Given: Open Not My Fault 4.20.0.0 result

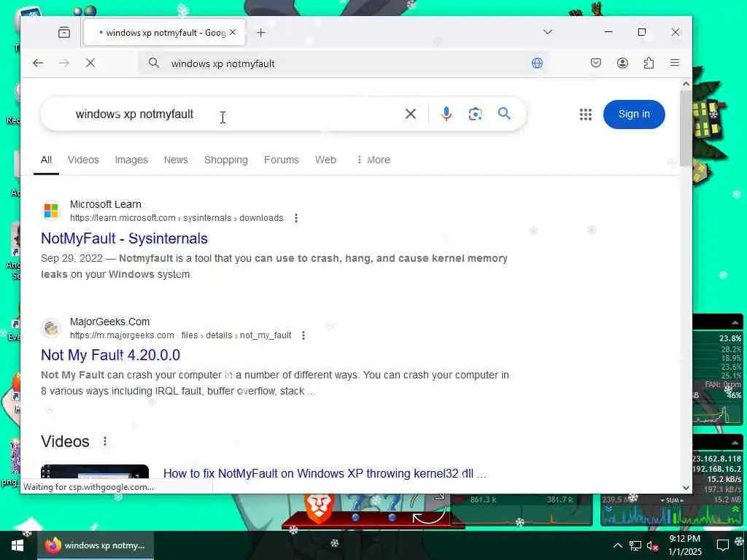Looking at the screenshot, I should (x=111, y=355).
